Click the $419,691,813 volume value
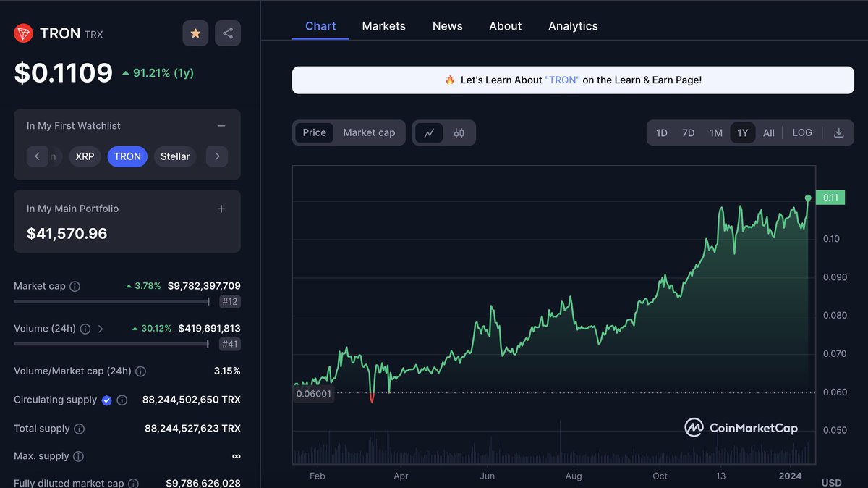This screenshot has width=868, height=488. pyautogui.click(x=209, y=329)
